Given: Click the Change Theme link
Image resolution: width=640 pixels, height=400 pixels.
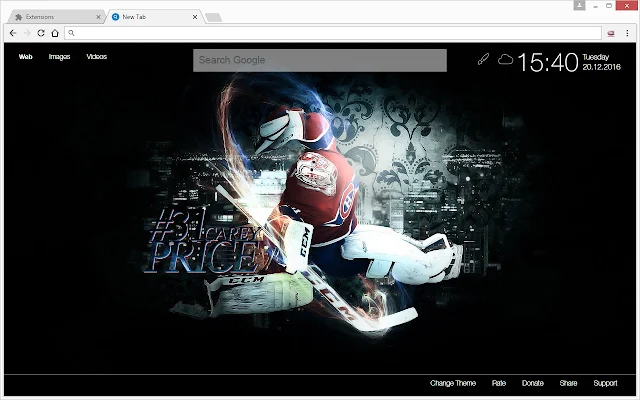Looking at the screenshot, I should click(453, 383).
